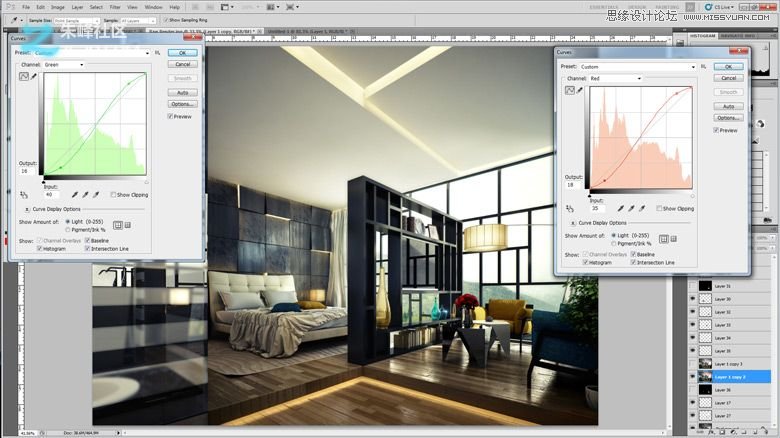The height and width of the screenshot is (438, 780).
Task: Click OK in Red Curves dialog
Action: coord(728,67)
